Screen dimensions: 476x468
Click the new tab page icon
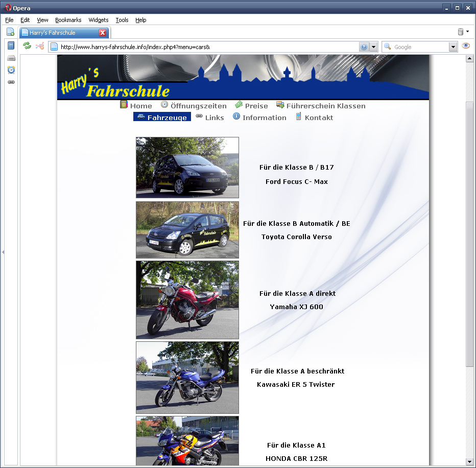click(x=10, y=32)
